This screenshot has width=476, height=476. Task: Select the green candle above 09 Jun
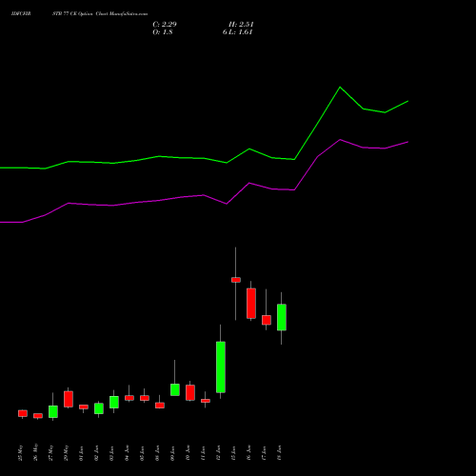pyautogui.click(x=175, y=390)
